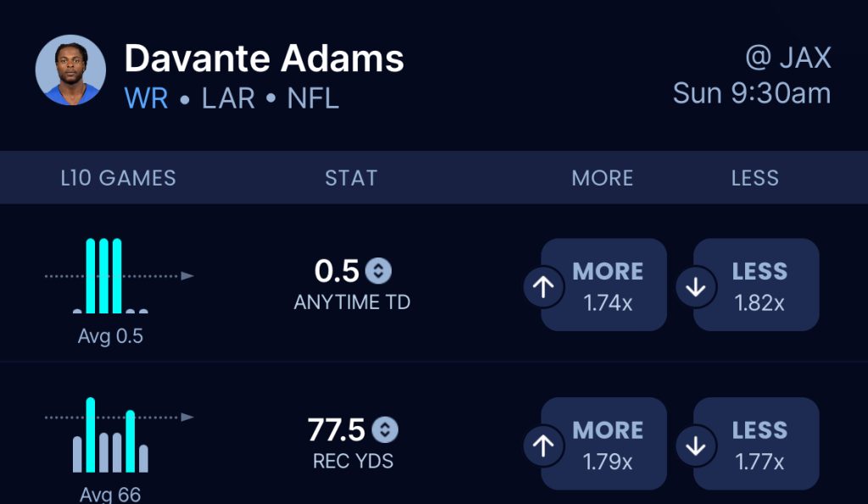Choose LESS 1.77x for Rec Yds

tap(759, 444)
